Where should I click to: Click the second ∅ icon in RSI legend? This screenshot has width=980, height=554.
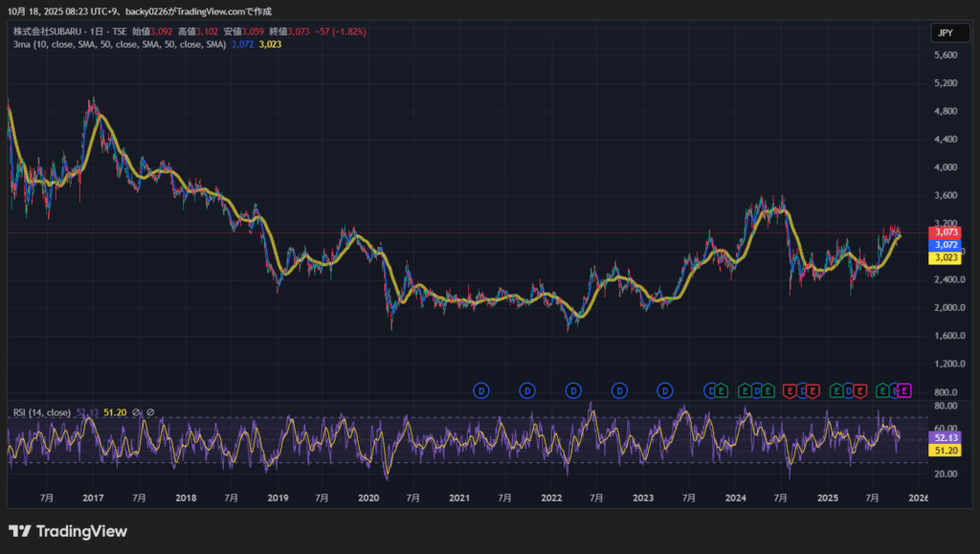149,412
